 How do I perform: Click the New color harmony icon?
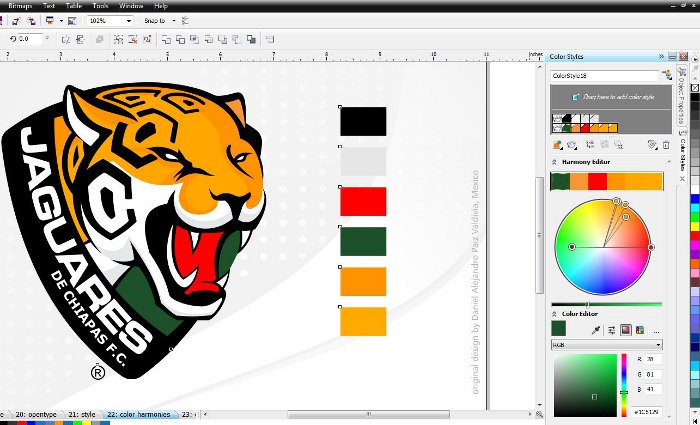tap(572, 145)
